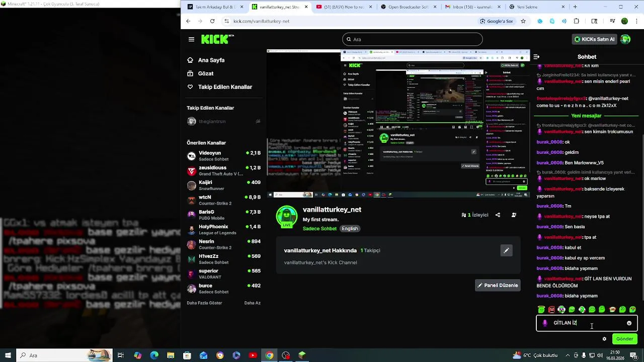Viewport: 644px width, 362px height.
Task: Collapse the Sohbet chat panel arrow
Action: 536,57
